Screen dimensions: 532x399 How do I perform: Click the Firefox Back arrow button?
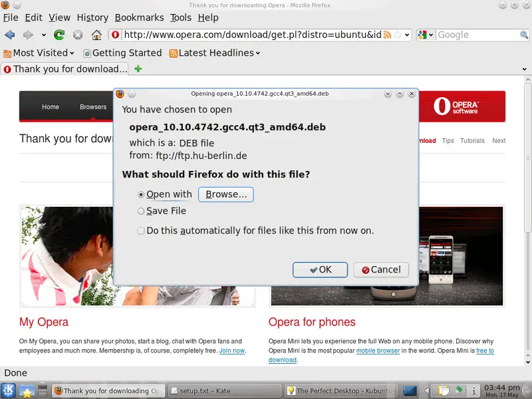click(x=10, y=35)
